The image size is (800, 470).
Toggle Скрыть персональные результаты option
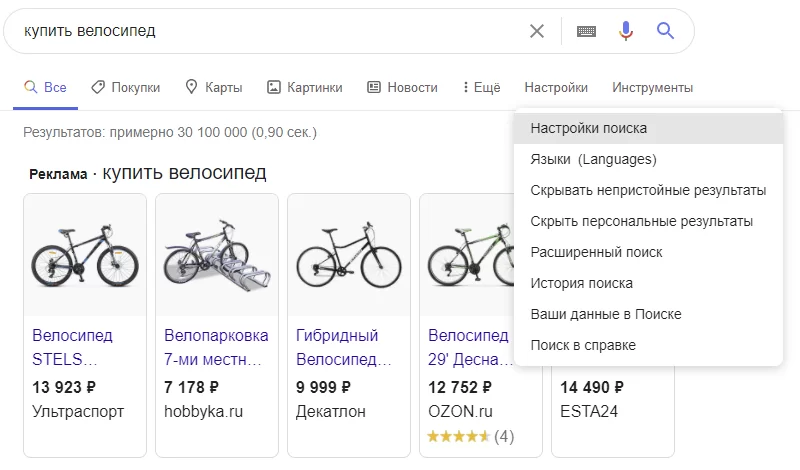pyautogui.click(x=641, y=221)
